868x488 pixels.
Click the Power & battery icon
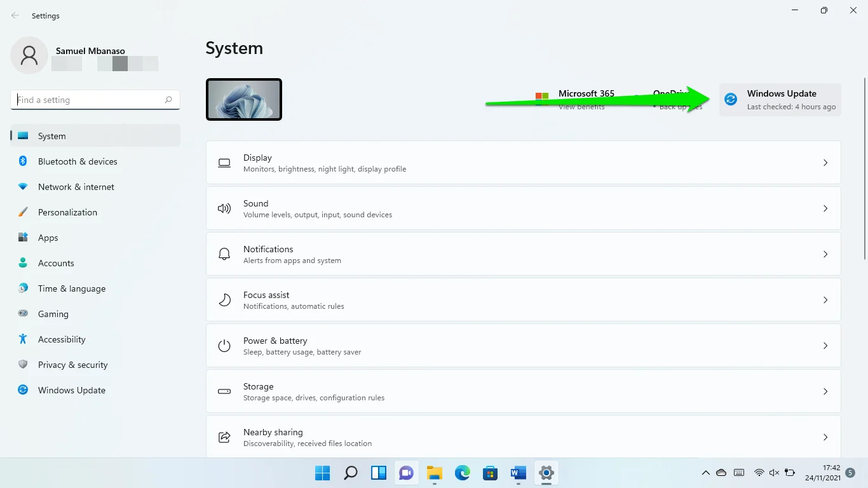click(224, 346)
